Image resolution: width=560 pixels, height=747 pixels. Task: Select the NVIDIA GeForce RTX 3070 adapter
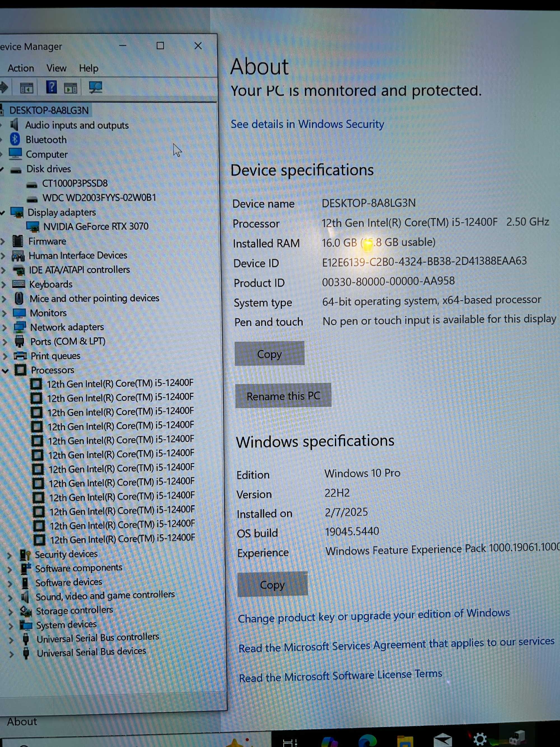(x=96, y=226)
